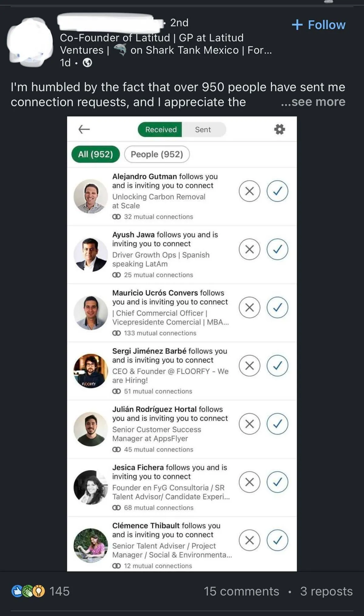Accept Alejandro Gutman's connection invitation
This screenshot has width=364, height=616.
pos(277,191)
